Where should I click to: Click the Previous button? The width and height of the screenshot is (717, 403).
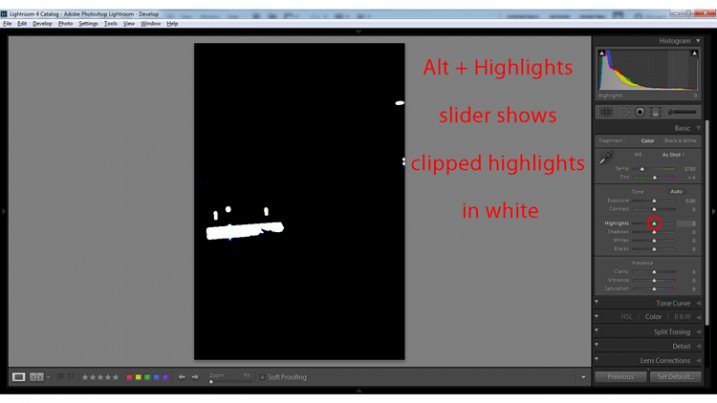coord(620,377)
